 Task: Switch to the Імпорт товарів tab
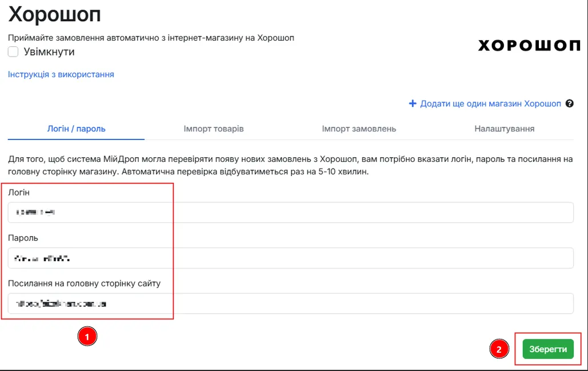[x=213, y=129]
